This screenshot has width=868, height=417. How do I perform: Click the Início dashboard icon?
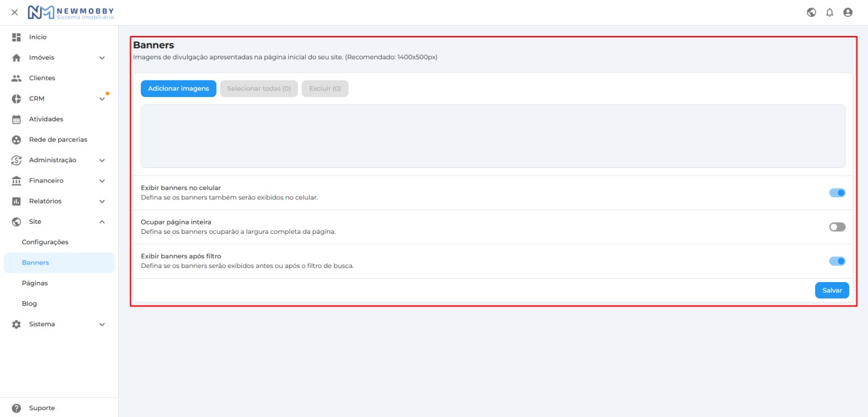pos(17,37)
